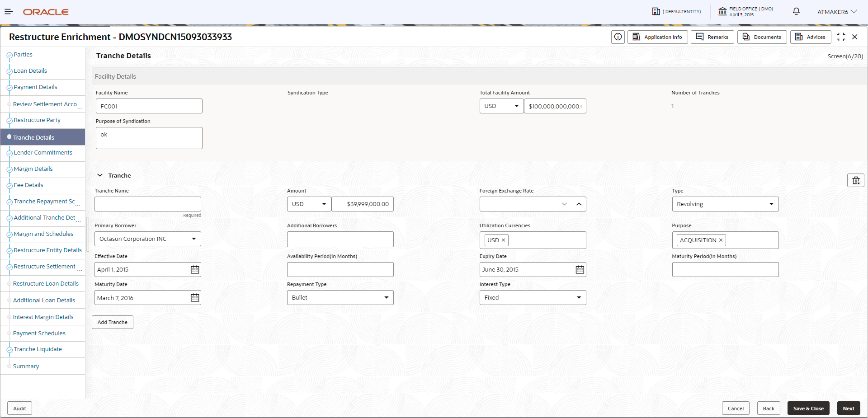The image size is (868, 418).
Task: Go to Lender Commitments step
Action: tap(43, 153)
